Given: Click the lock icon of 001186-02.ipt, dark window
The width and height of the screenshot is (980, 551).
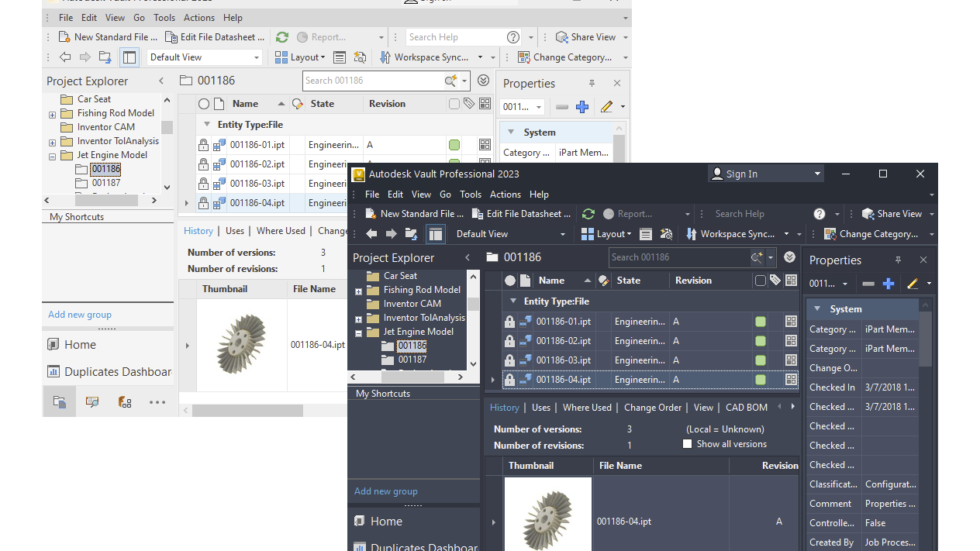Looking at the screenshot, I should (509, 341).
